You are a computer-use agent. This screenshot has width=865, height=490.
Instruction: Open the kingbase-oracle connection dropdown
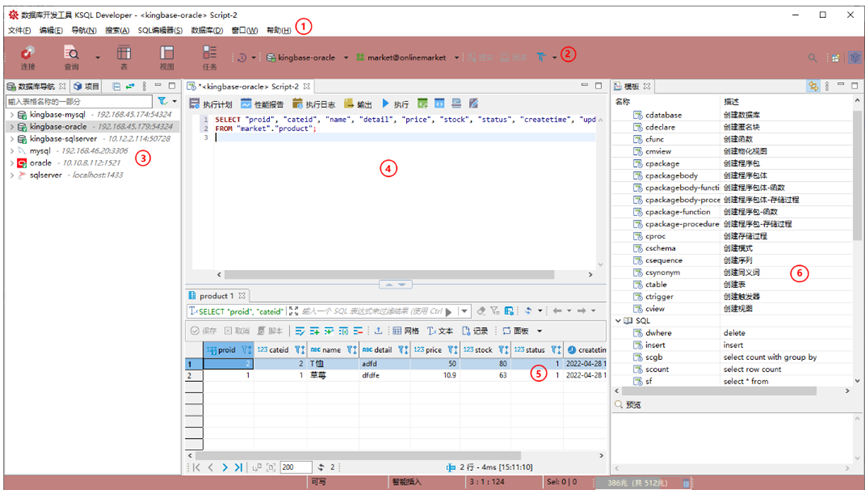pyautogui.click(x=345, y=58)
